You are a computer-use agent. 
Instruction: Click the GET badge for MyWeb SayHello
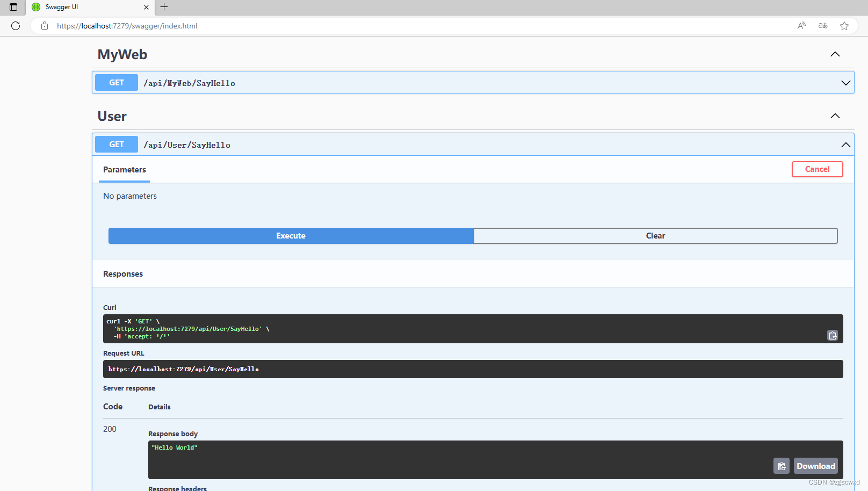click(117, 83)
